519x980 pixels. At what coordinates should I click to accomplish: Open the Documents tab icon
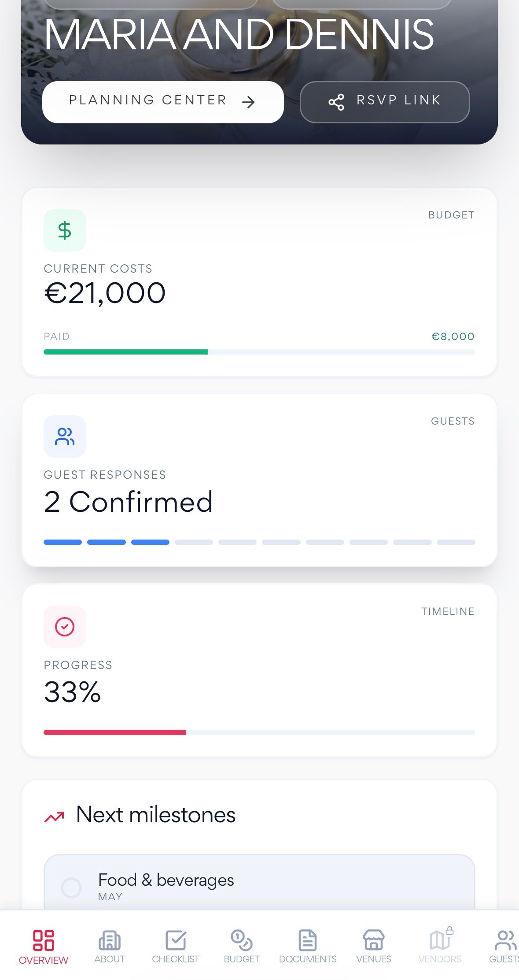click(x=308, y=940)
